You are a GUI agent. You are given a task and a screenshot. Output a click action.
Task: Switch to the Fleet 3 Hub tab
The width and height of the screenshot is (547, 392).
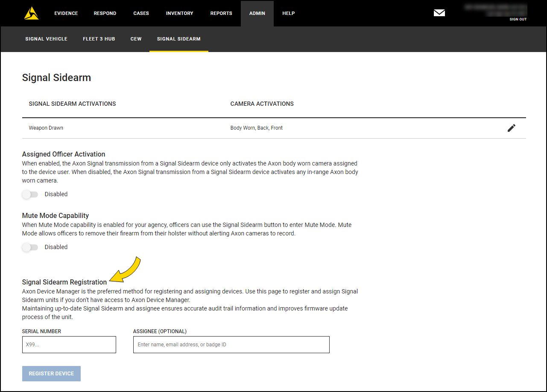pos(99,39)
